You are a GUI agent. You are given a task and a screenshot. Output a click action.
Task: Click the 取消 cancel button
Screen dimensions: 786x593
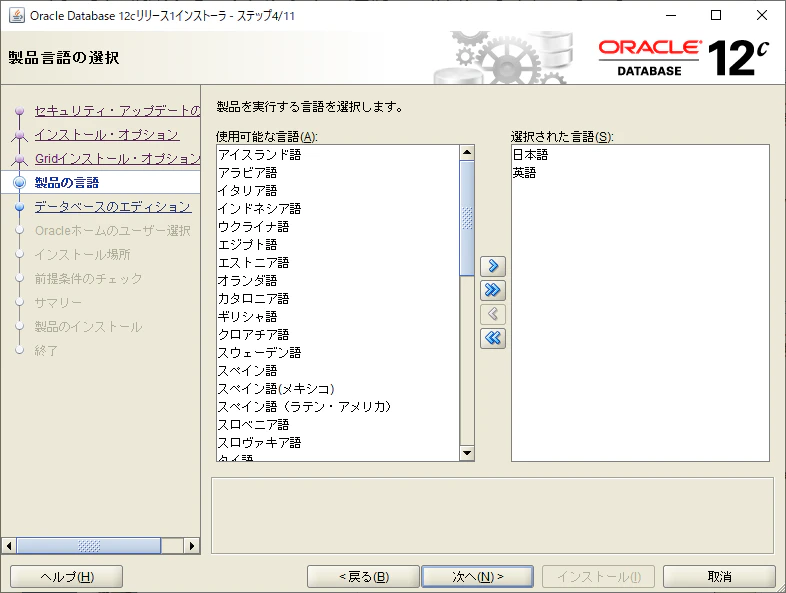pos(719,577)
